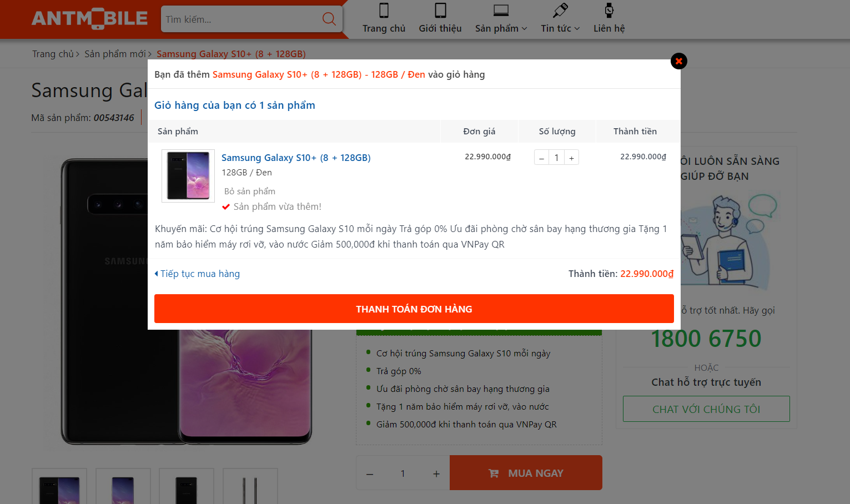This screenshot has height=504, width=850.
Task: Click the smartwatch icon above Liên hệ
Action: pyautogui.click(x=609, y=11)
